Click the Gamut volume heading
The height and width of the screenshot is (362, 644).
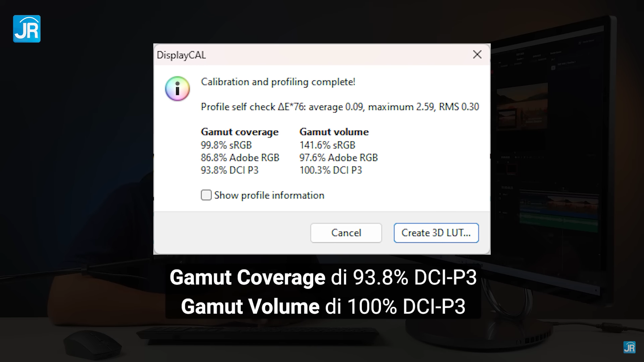pos(334,132)
